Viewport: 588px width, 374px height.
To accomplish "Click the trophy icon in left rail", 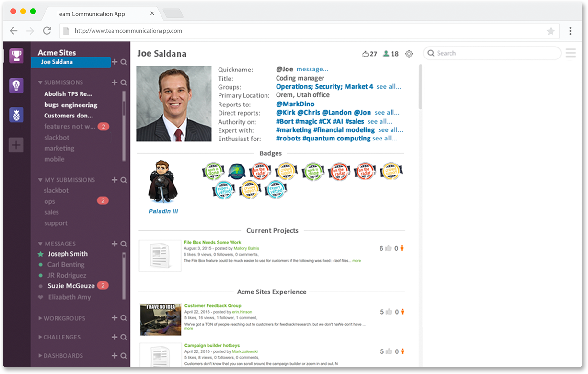I will 16,56.
